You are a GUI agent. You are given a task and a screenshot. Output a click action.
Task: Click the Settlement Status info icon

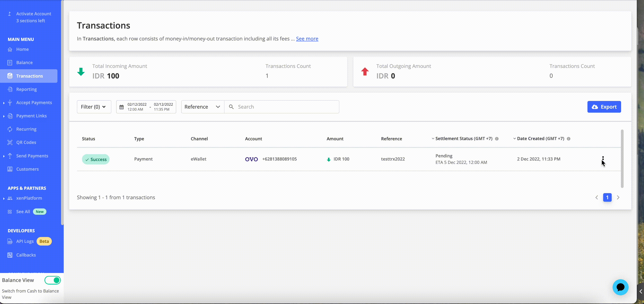(x=497, y=139)
